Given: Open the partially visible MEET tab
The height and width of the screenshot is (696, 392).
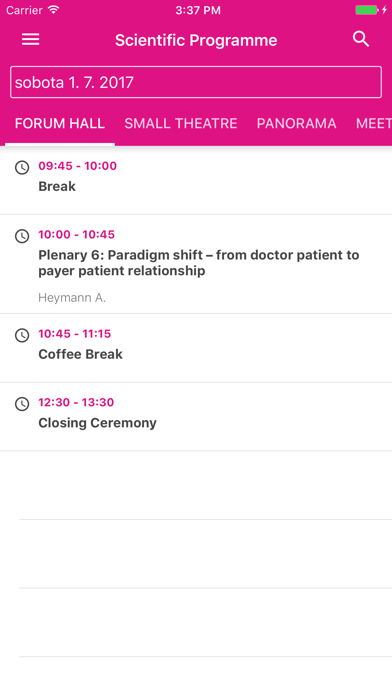Looking at the screenshot, I should pos(373,123).
